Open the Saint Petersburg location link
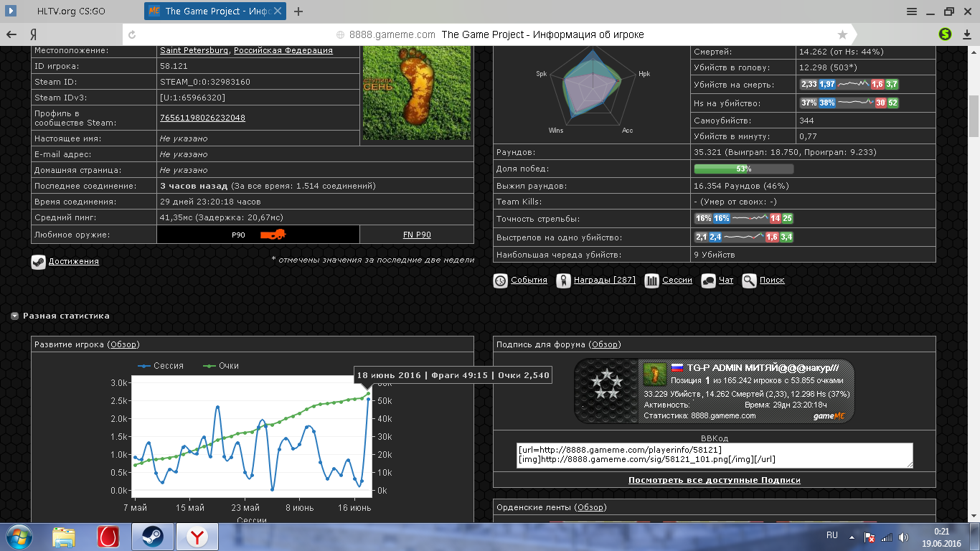The height and width of the screenshot is (551, 980). 194,51
